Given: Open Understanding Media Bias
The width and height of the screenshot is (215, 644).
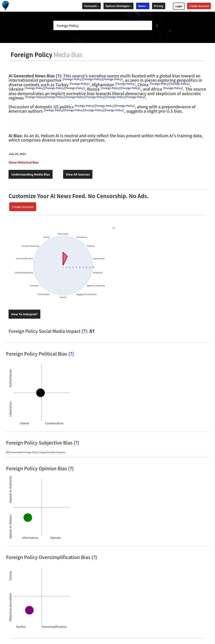Looking at the screenshot, I should pyautogui.click(x=30, y=175).
